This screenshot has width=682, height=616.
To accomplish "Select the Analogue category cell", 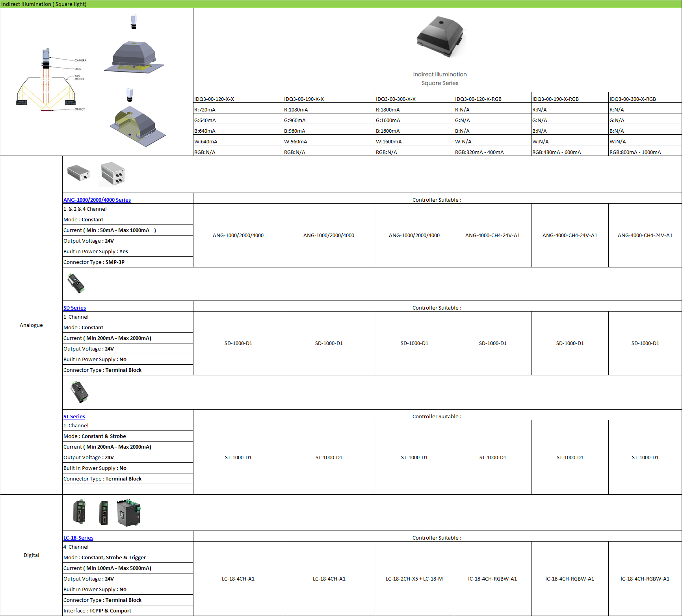I will tap(31, 325).
